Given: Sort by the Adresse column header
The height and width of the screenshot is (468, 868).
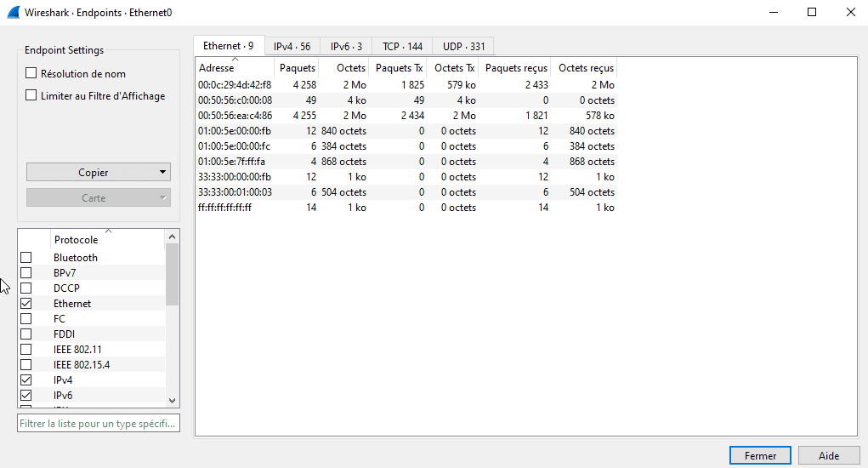Looking at the screenshot, I should click(235, 67).
